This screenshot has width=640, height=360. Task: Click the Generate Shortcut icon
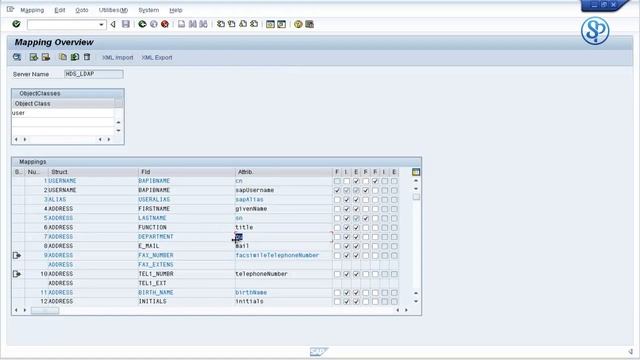click(x=281, y=24)
